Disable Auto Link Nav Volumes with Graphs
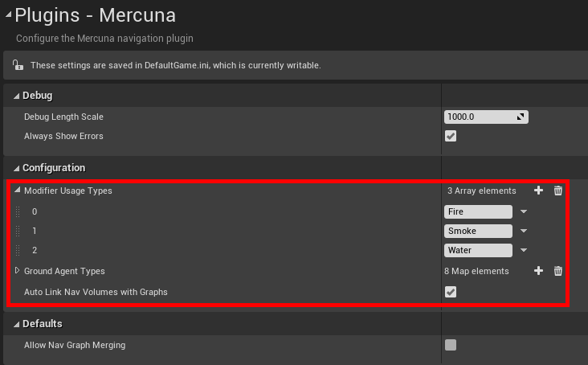The height and width of the screenshot is (365, 588). pos(451,292)
